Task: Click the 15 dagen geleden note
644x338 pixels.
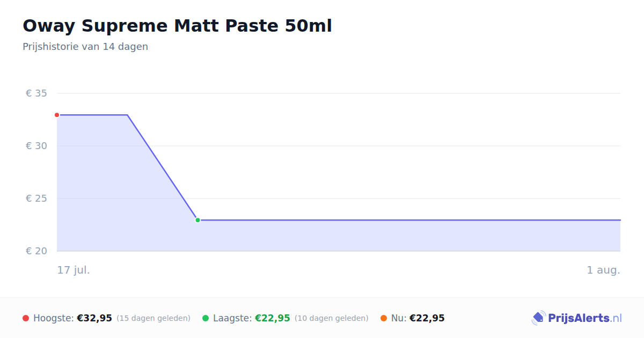Action: (x=153, y=318)
